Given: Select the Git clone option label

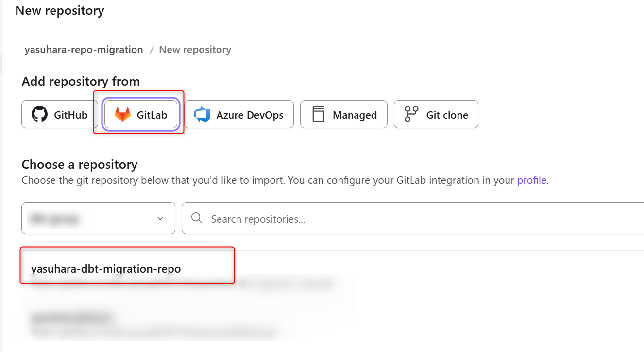Looking at the screenshot, I should (x=447, y=115).
